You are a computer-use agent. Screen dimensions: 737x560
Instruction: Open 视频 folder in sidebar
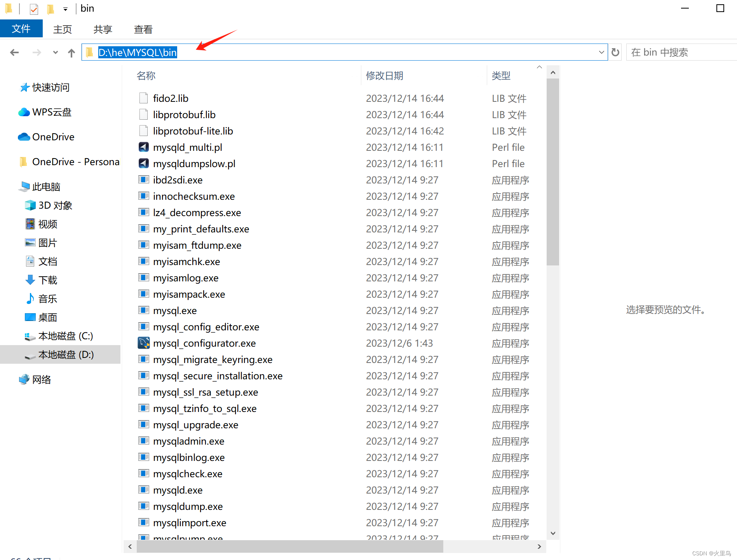pos(42,224)
